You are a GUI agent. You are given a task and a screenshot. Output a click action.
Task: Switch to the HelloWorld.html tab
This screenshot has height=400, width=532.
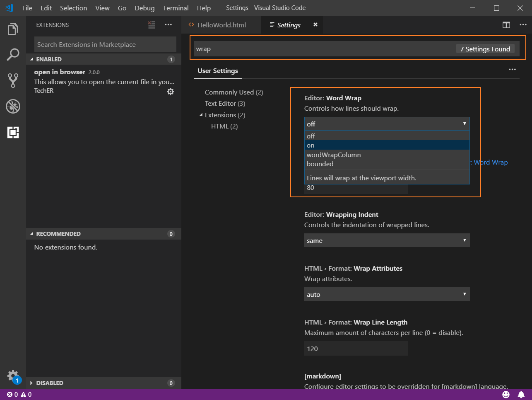221,25
